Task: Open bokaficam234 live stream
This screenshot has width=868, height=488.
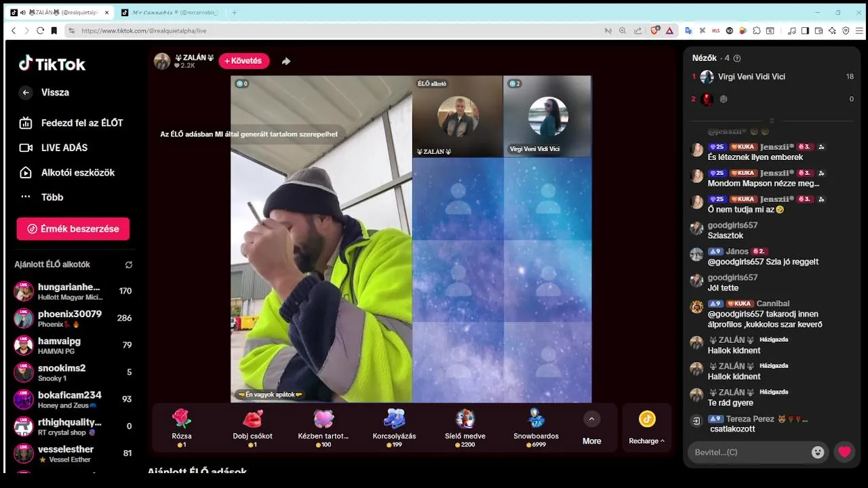Action: tap(73, 400)
